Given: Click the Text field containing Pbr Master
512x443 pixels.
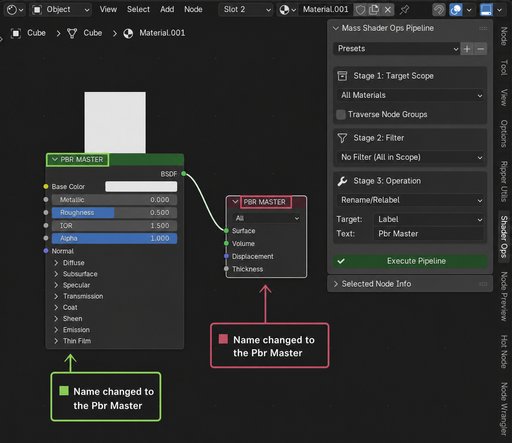Looking at the screenshot, I should click(429, 234).
